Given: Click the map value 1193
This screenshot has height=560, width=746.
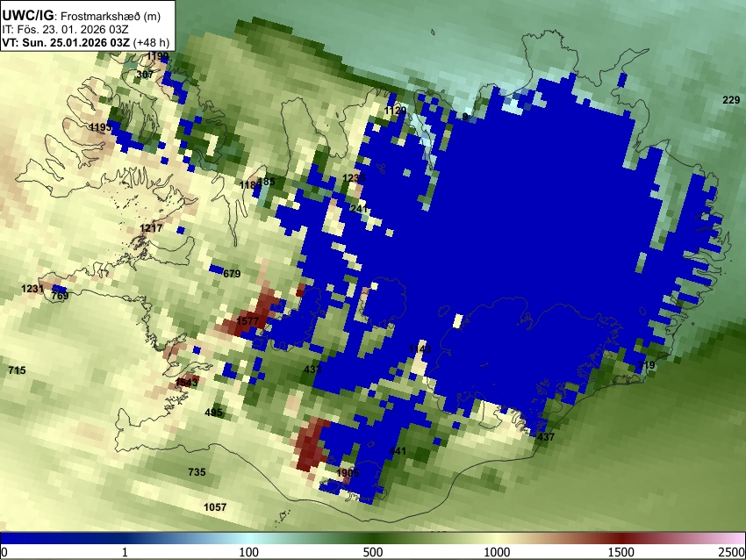Looking at the screenshot, I should coord(100,127).
